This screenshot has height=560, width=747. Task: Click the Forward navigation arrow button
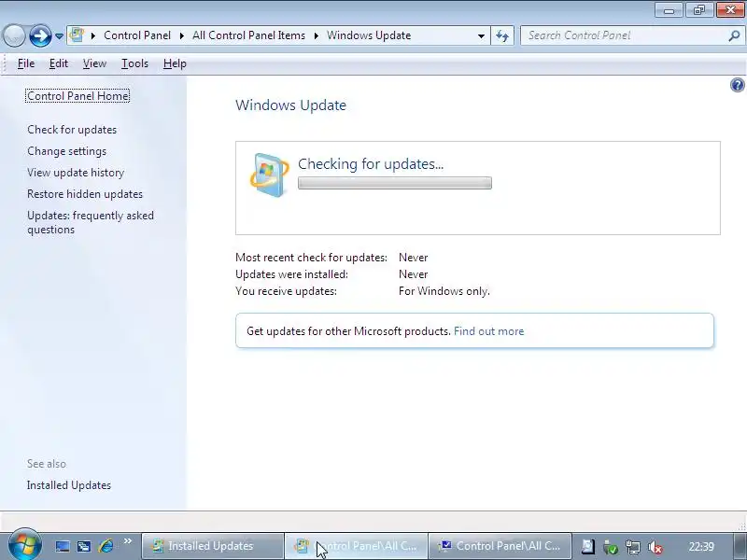coord(40,35)
